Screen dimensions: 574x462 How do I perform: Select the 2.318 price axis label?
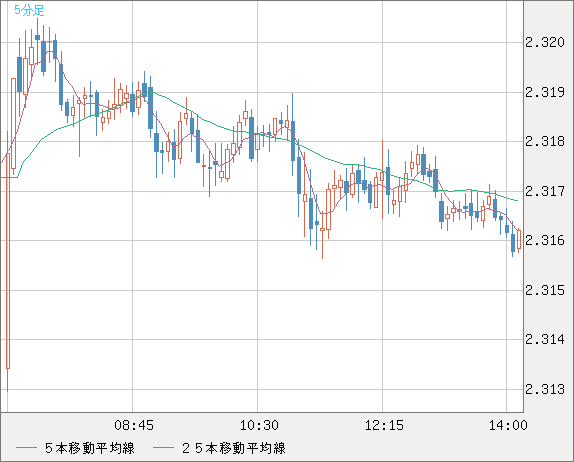545,141
